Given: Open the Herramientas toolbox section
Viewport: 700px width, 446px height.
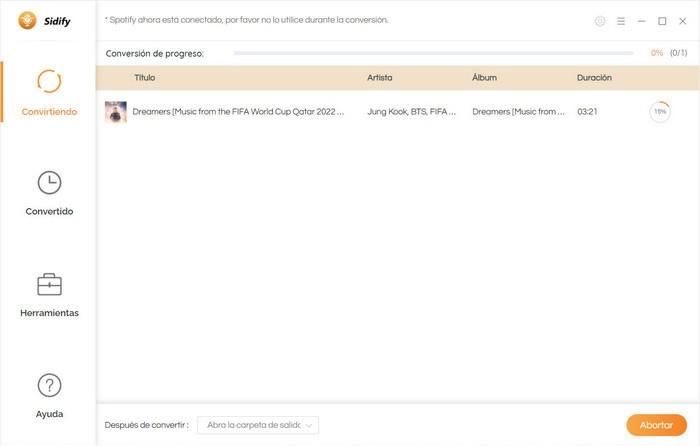Looking at the screenshot, I should 49,295.
